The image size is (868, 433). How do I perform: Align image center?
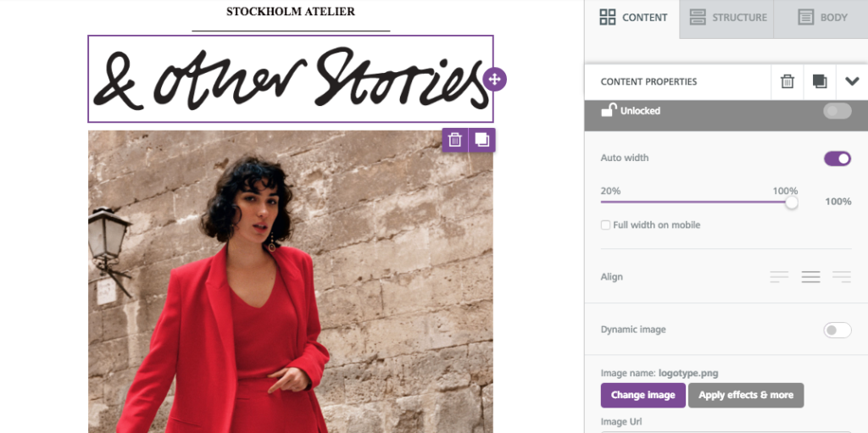tap(810, 277)
